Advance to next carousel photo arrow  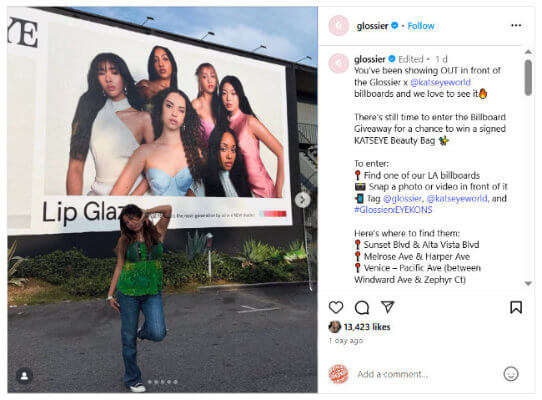pyautogui.click(x=302, y=199)
